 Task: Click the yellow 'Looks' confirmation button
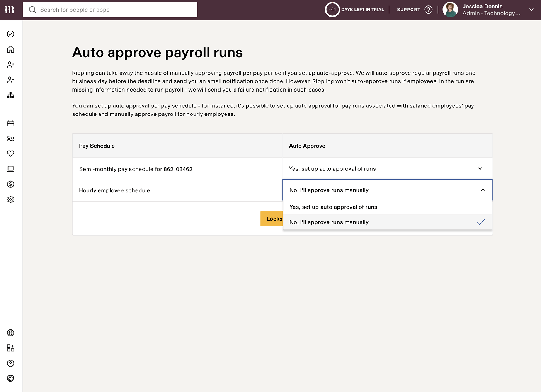point(274,219)
